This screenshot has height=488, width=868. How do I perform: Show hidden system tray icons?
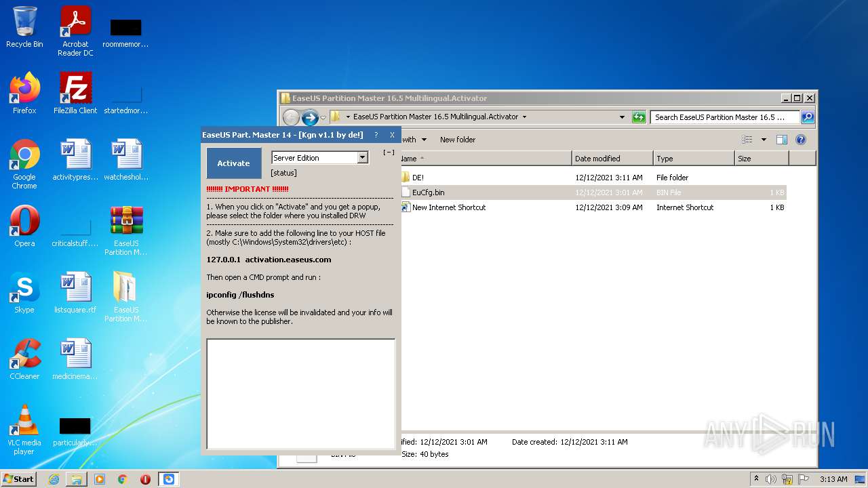(757, 479)
